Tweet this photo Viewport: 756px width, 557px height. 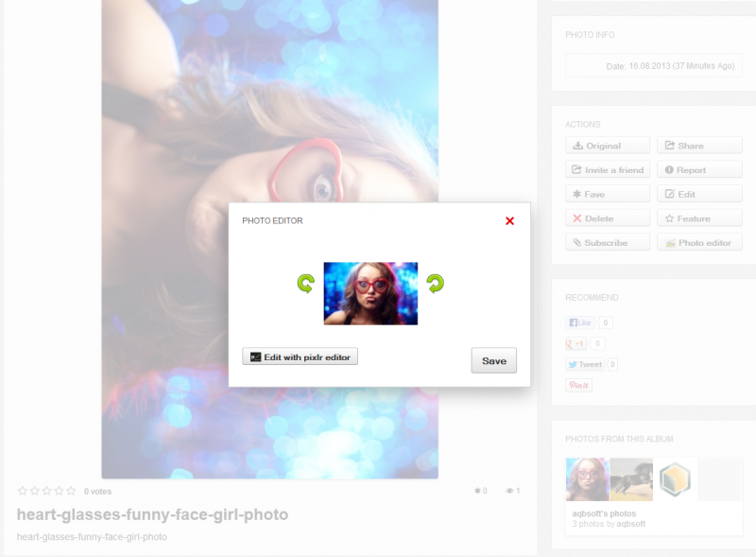tap(585, 364)
